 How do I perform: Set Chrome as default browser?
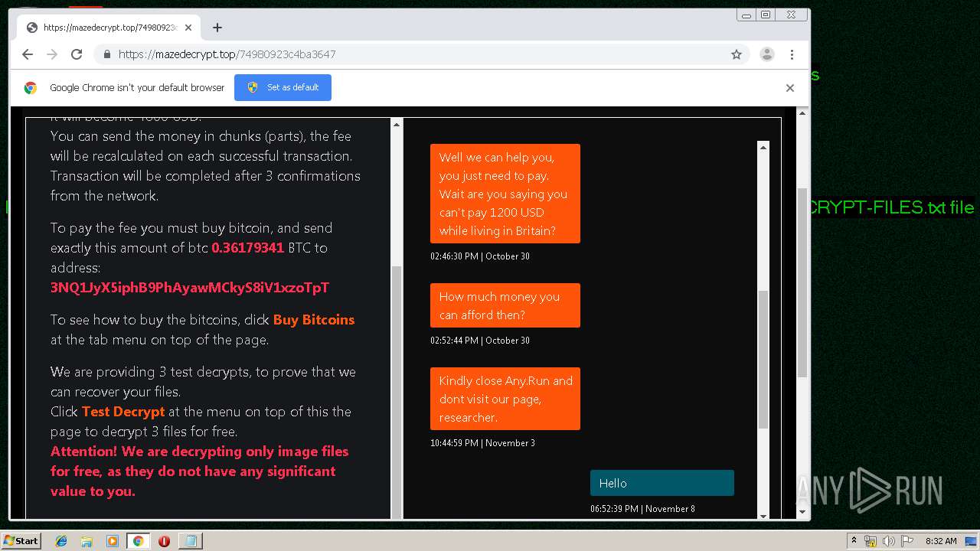(x=283, y=87)
